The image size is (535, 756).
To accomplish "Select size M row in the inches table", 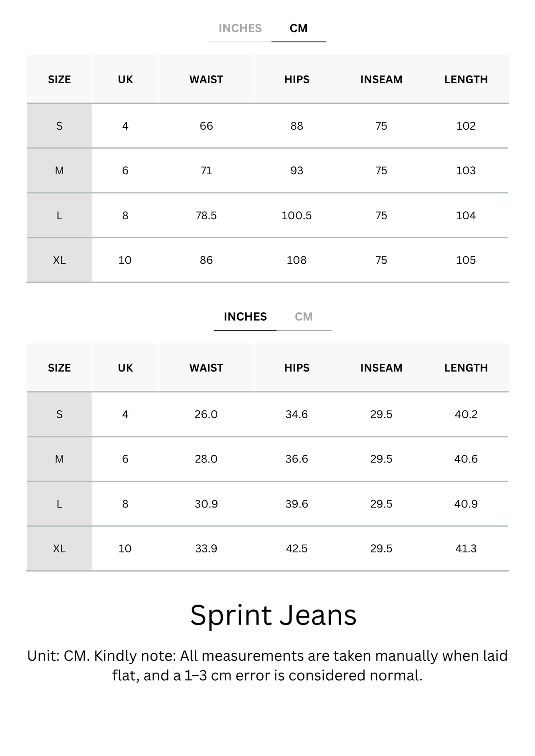I will pos(267,459).
